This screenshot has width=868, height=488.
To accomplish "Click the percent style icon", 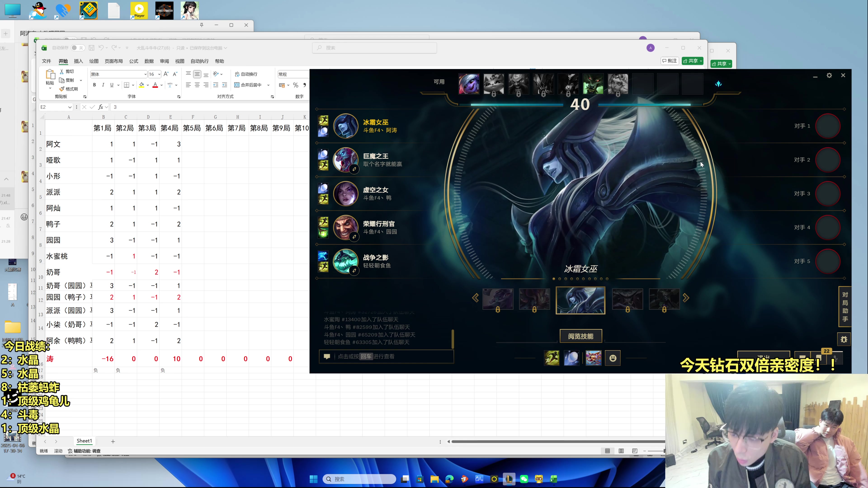I will (x=295, y=85).
